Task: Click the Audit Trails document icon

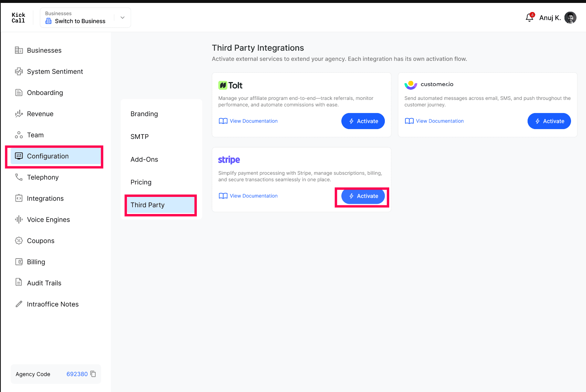Action: [19, 282]
